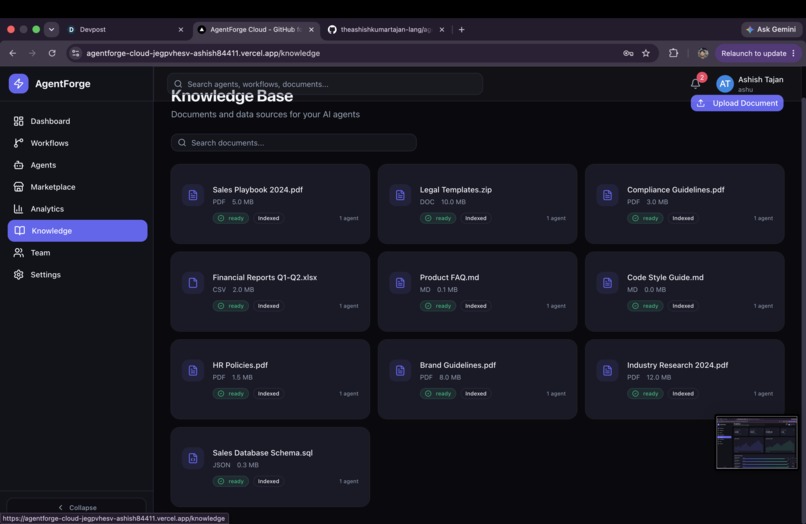This screenshot has height=524, width=806.
Task: Switch to the theashishkumartajan-lang GitHub tab
Action: [386, 30]
